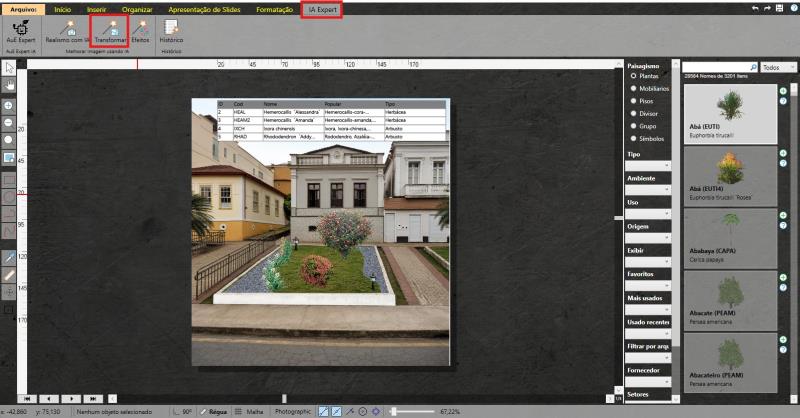Select the arrow pointer tool
This screenshot has height=418, width=800.
coord(9,68)
